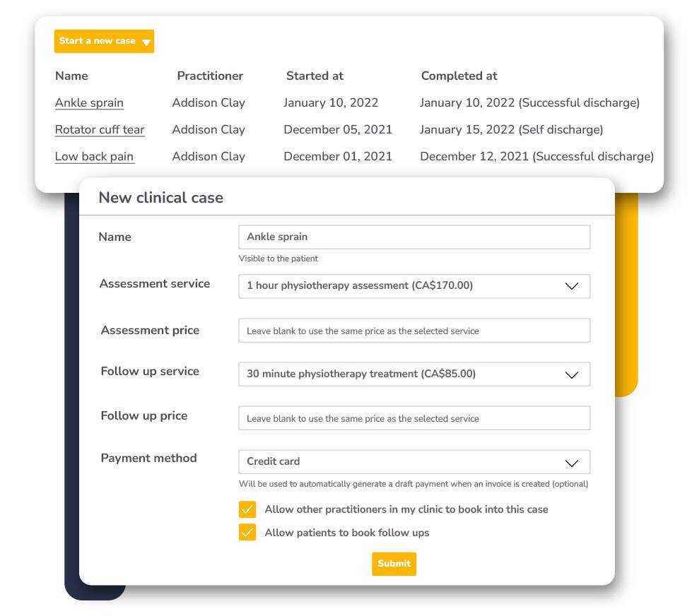This screenshot has height=616, width=692.
Task: Click the Practitioner column header
Action: tap(210, 76)
